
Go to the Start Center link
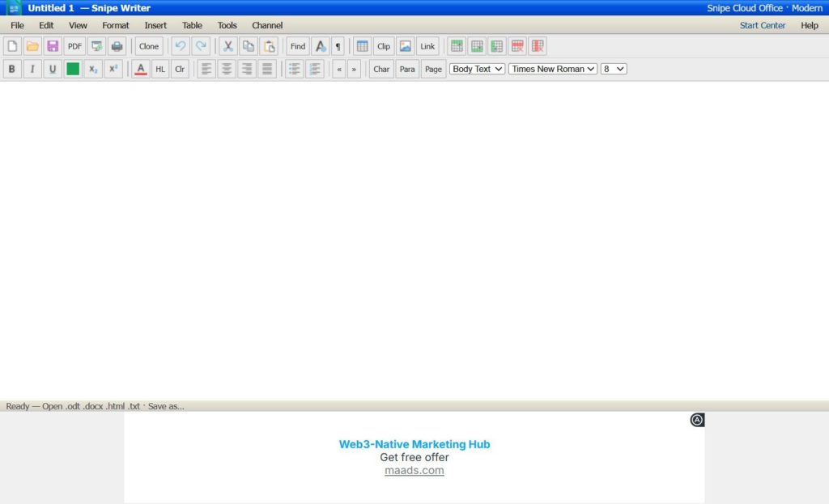[x=763, y=25]
